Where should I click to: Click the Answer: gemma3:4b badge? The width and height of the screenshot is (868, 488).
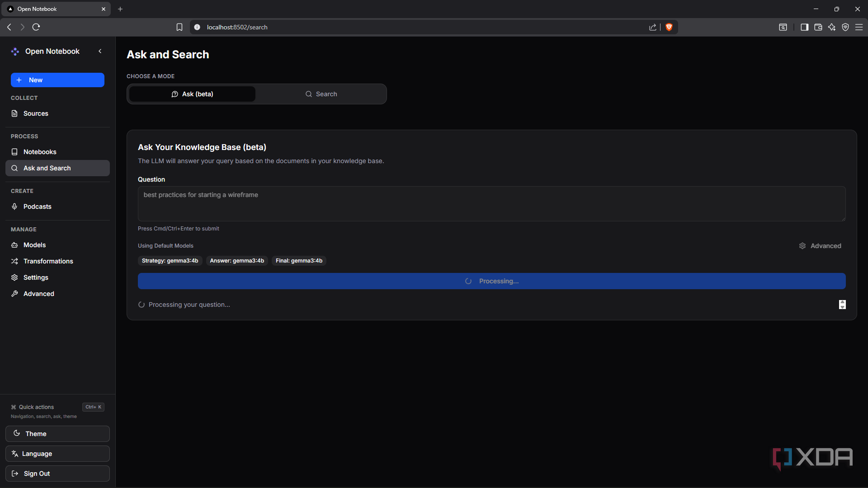coord(237,261)
